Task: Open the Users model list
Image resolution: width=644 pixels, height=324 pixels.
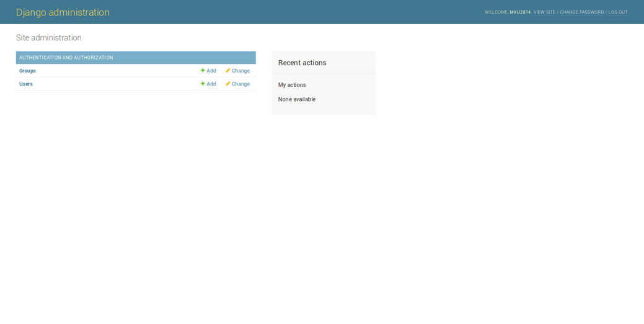Action: click(x=26, y=84)
